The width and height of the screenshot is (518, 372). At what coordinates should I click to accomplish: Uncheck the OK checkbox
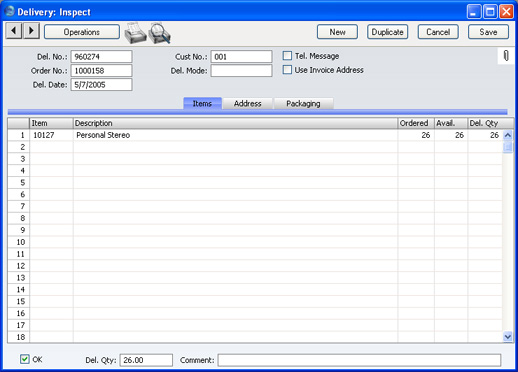click(x=25, y=359)
